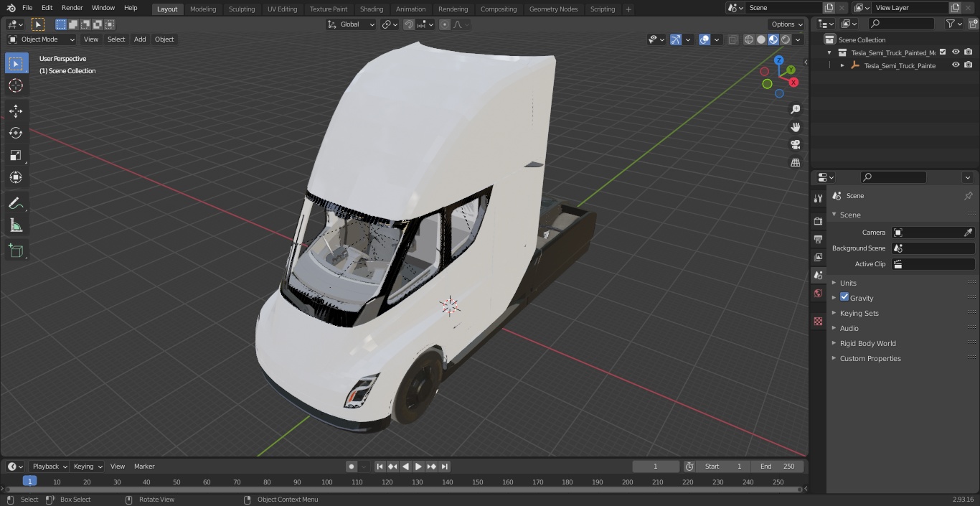Open the Render properties tab
Viewport: 980px width, 506px height.
818,221
